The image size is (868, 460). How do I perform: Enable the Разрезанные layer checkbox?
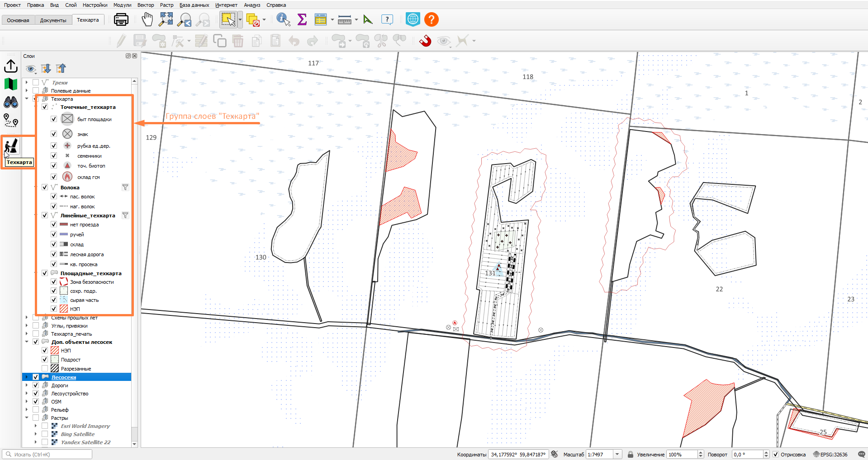45,368
